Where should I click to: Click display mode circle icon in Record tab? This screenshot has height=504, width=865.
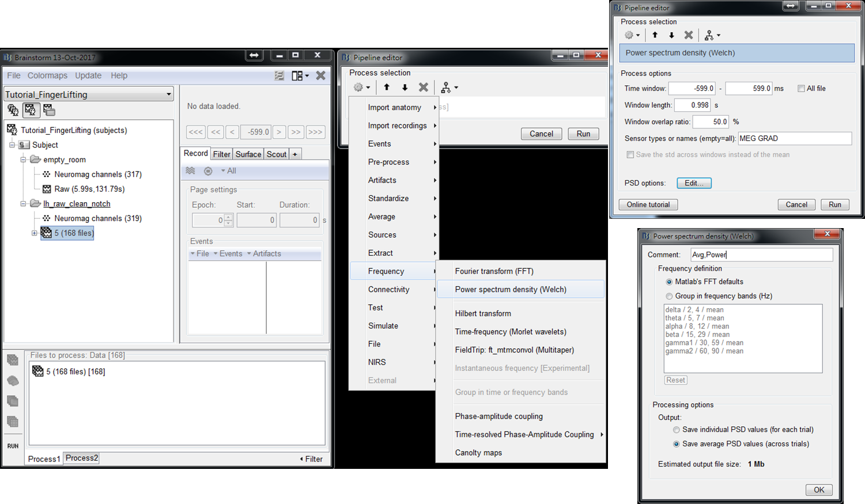[208, 170]
